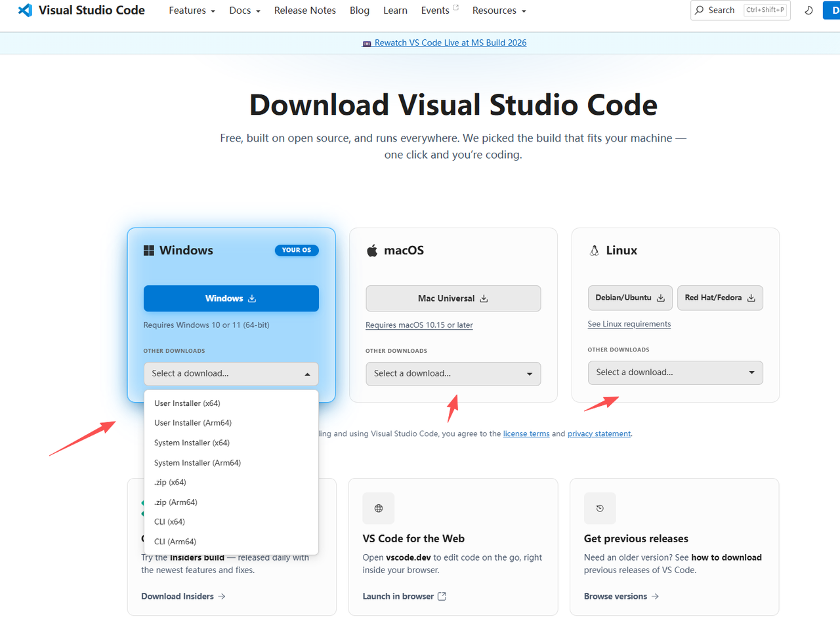Choose CLI (Arm64) download
The image size is (840, 621).
click(231, 542)
